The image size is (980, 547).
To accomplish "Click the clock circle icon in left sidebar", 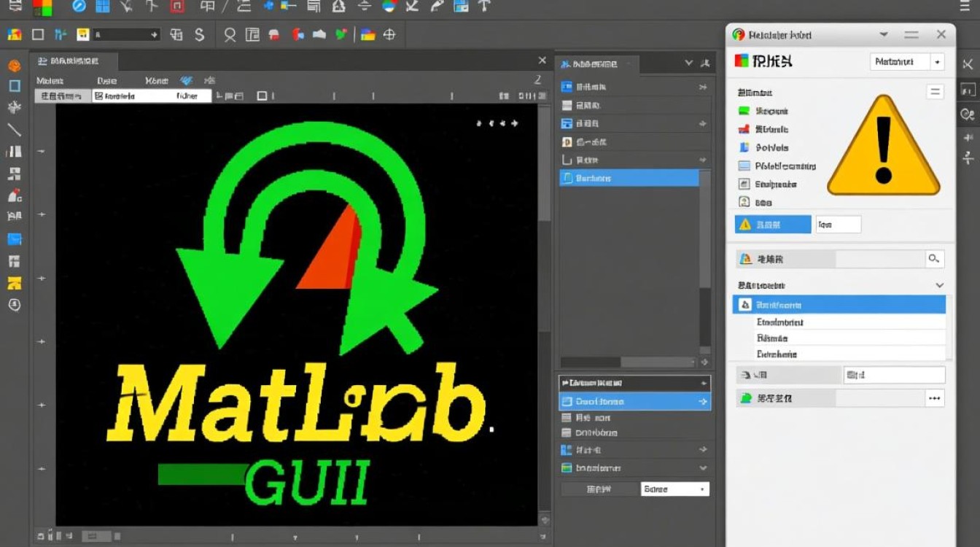I will (x=14, y=305).
